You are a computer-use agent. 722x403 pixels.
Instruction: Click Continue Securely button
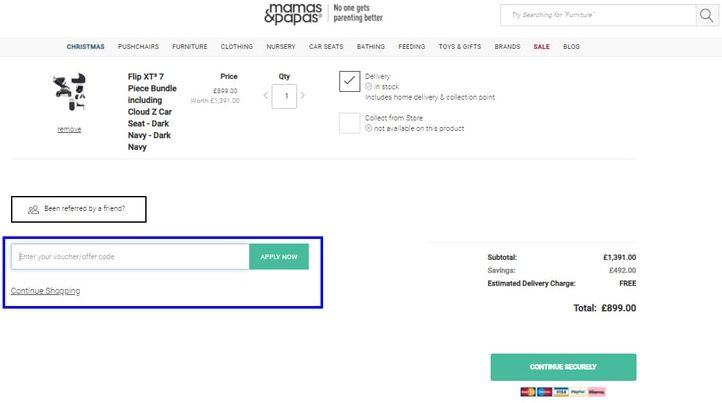563,367
